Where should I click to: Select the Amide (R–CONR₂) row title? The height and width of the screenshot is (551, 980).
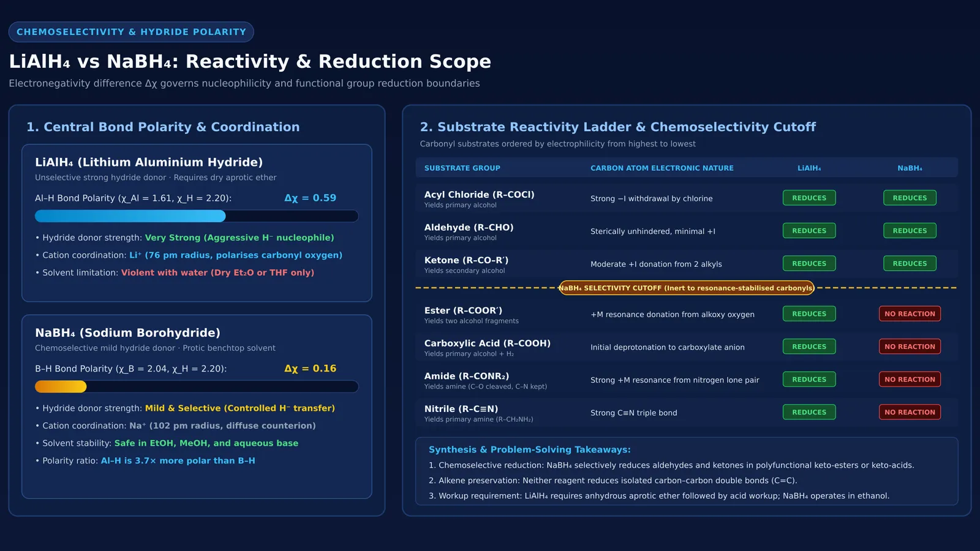[x=466, y=376]
